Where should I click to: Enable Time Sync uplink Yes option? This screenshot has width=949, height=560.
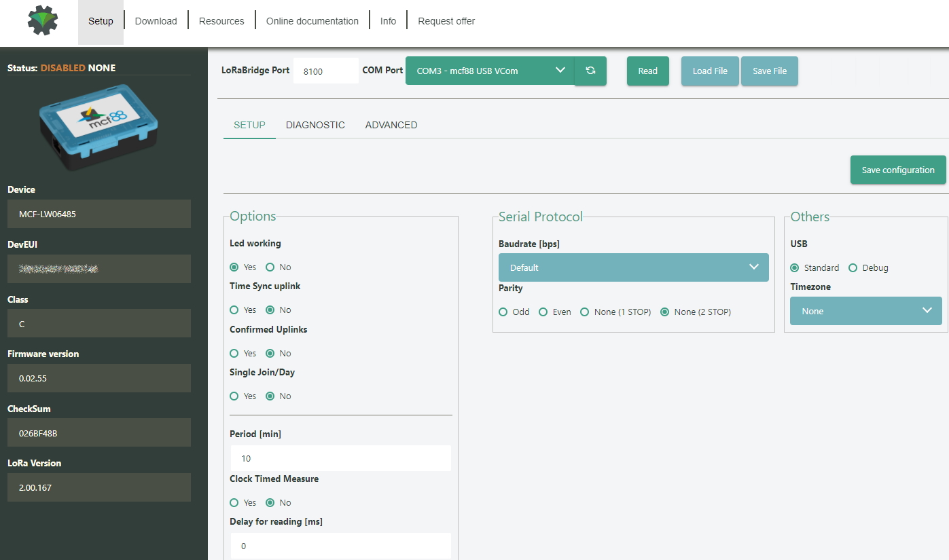[234, 310]
